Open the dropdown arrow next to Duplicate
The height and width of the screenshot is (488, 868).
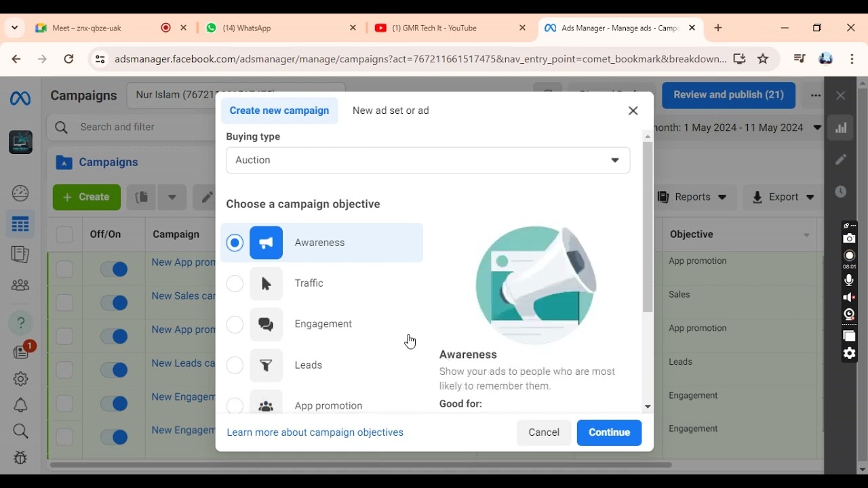tap(172, 197)
